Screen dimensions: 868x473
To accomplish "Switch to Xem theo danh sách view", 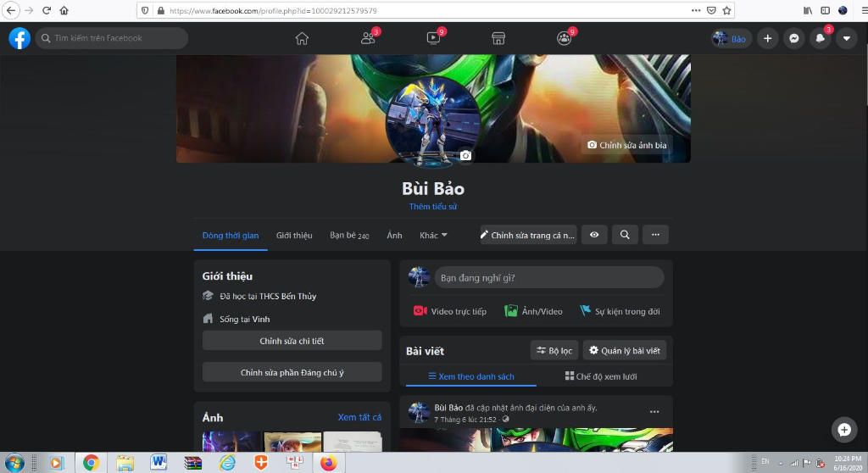I will click(x=471, y=376).
